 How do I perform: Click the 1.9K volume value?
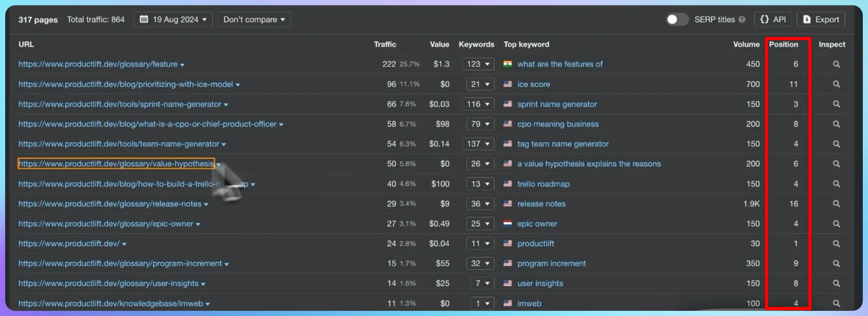(x=751, y=204)
